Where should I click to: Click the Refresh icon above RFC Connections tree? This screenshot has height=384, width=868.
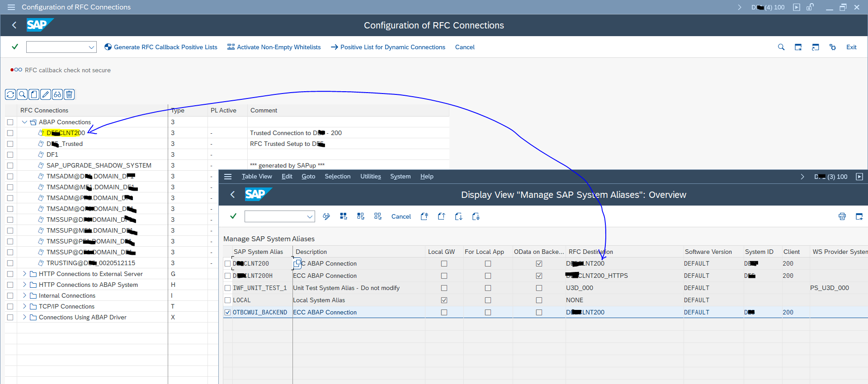(10, 94)
